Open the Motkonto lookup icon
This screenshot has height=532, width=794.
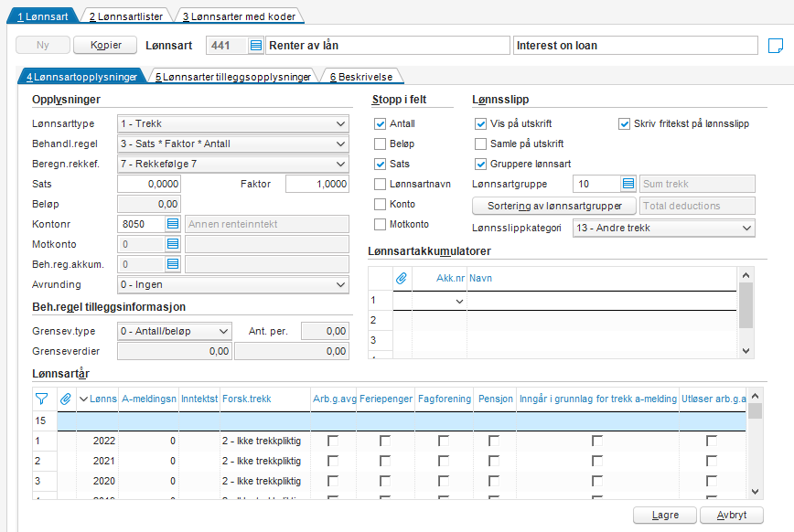tap(173, 244)
